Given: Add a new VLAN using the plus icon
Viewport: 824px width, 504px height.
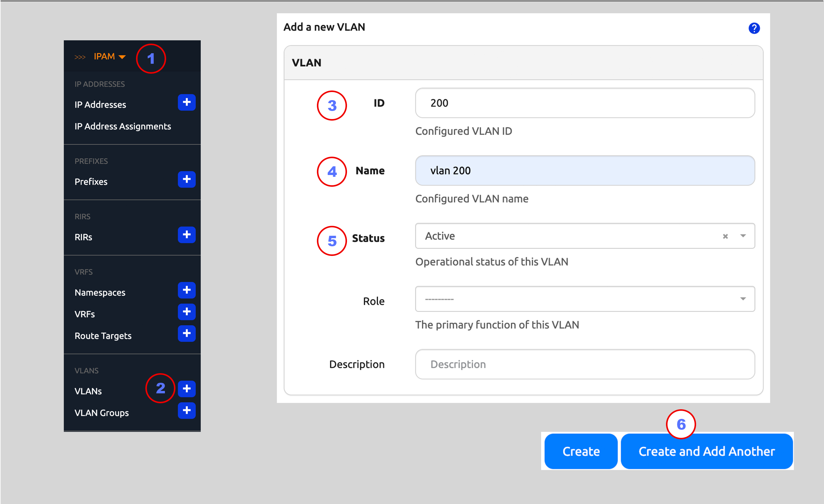Looking at the screenshot, I should (x=187, y=389).
